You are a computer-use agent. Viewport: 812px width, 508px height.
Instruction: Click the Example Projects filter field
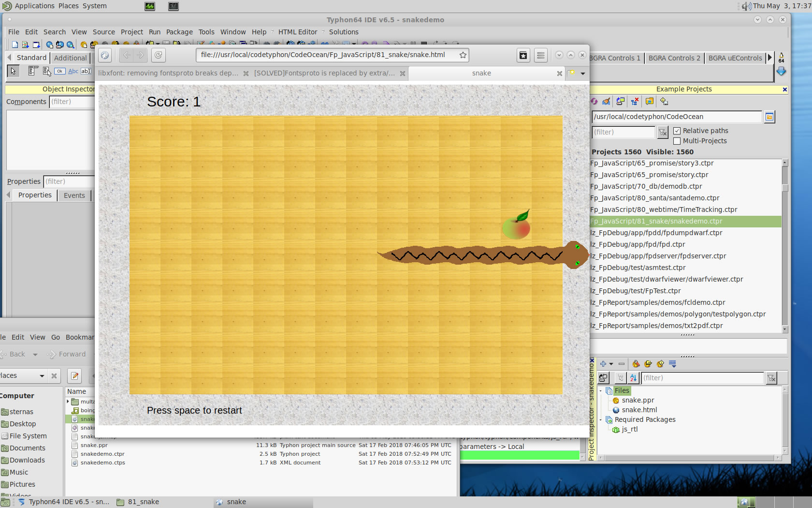[x=623, y=132]
